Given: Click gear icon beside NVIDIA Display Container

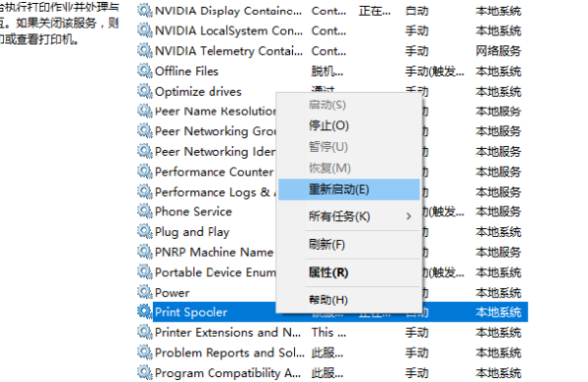Looking at the screenshot, I should pyautogui.click(x=145, y=11).
